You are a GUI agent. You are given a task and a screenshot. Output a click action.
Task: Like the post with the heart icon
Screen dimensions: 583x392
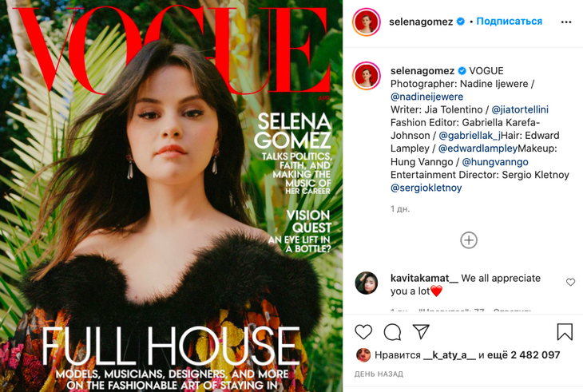coord(363,331)
